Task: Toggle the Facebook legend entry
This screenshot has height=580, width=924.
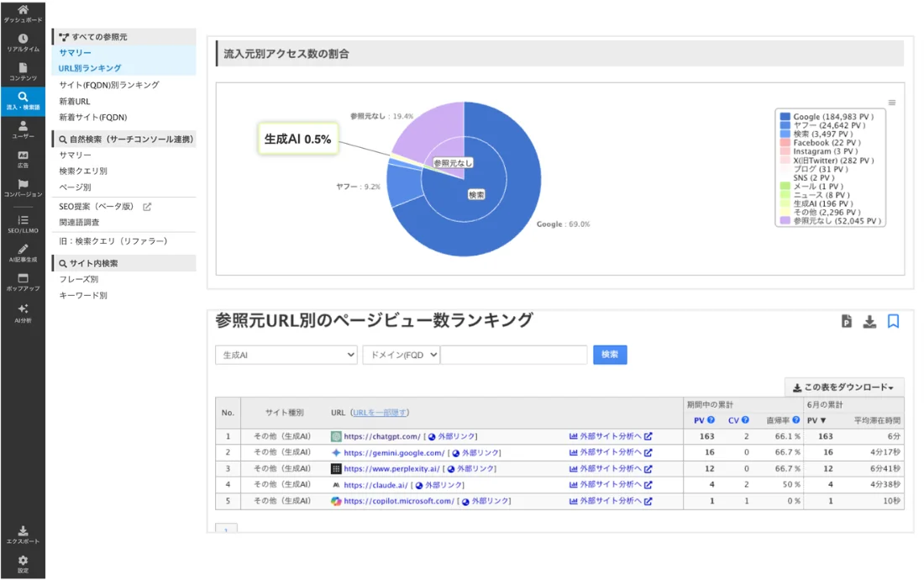Action: pyautogui.click(x=820, y=143)
